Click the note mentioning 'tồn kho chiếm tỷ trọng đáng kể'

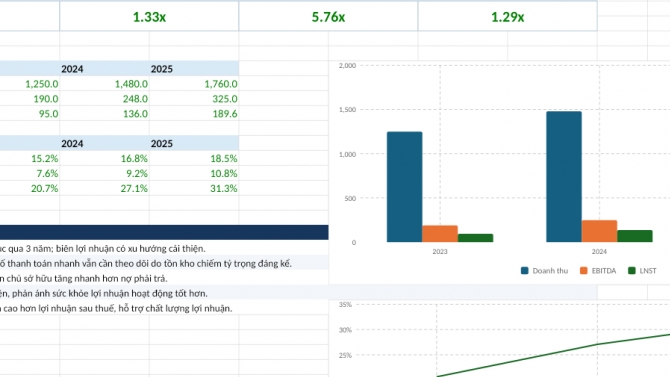pyautogui.click(x=146, y=263)
